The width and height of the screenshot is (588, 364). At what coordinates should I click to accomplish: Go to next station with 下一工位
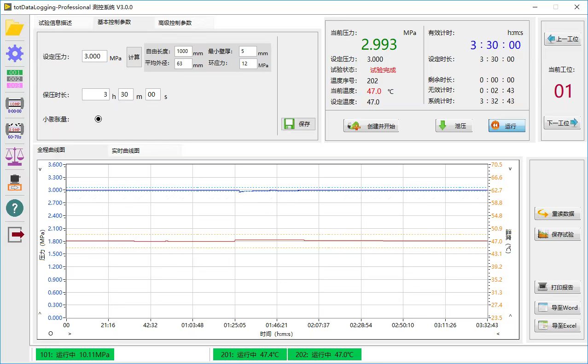click(562, 123)
